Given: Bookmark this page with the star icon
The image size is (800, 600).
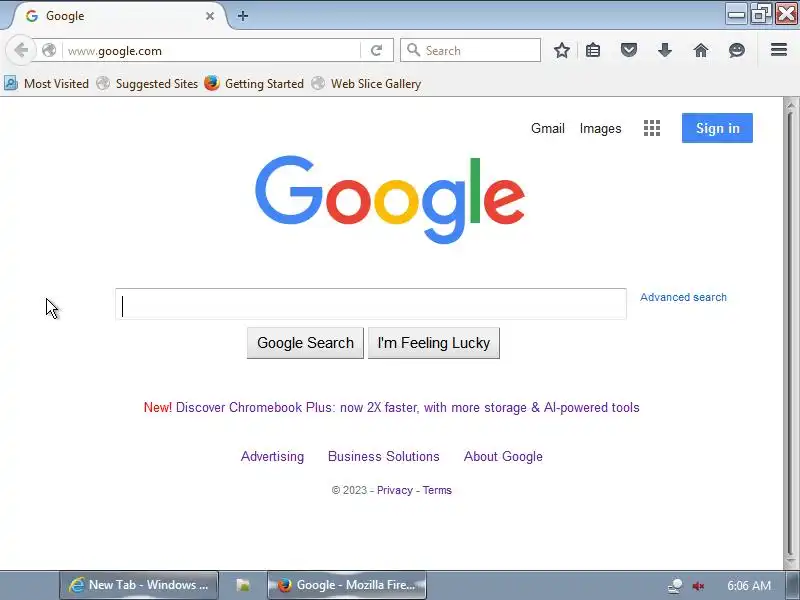Looking at the screenshot, I should click(x=562, y=50).
